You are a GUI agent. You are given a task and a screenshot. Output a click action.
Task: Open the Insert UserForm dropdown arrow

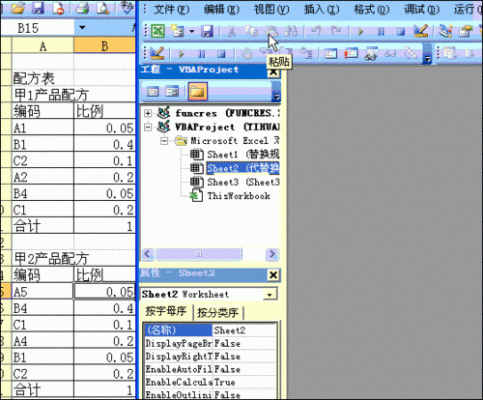pyautogui.click(x=192, y=32)
